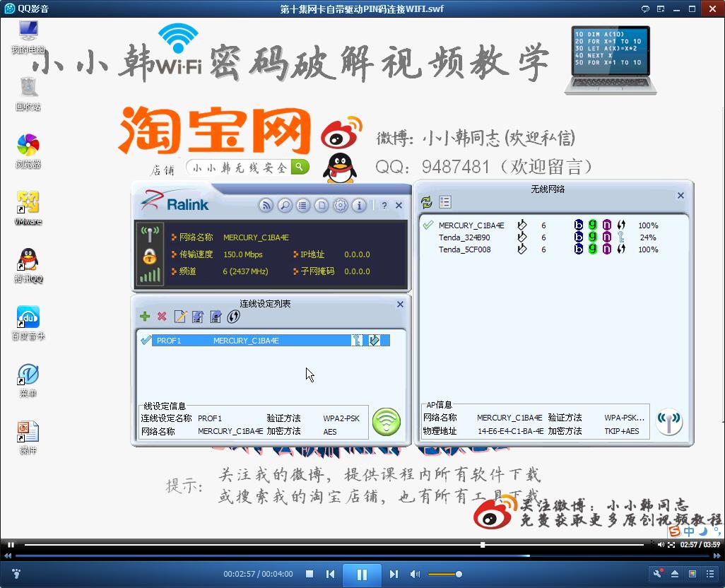This screenshot has height=588, width=725.
Task: Click the green signal-bars icon in Ralink status
Action: (x=150, y=275)
